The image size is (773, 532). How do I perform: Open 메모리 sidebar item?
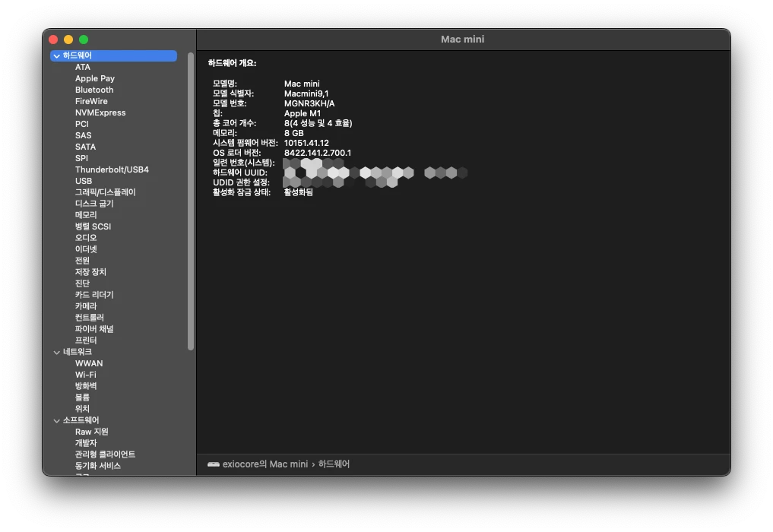pyautogui.click(x=86, y=215)
